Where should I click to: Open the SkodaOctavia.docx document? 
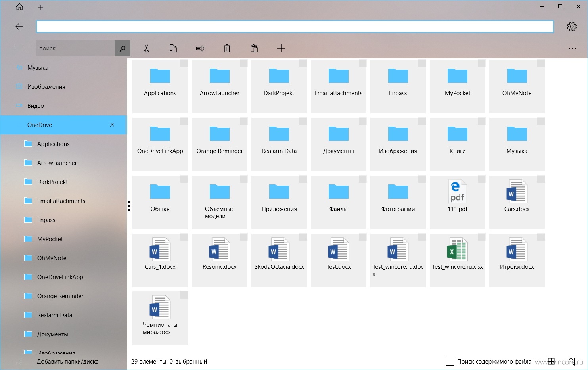279,260
